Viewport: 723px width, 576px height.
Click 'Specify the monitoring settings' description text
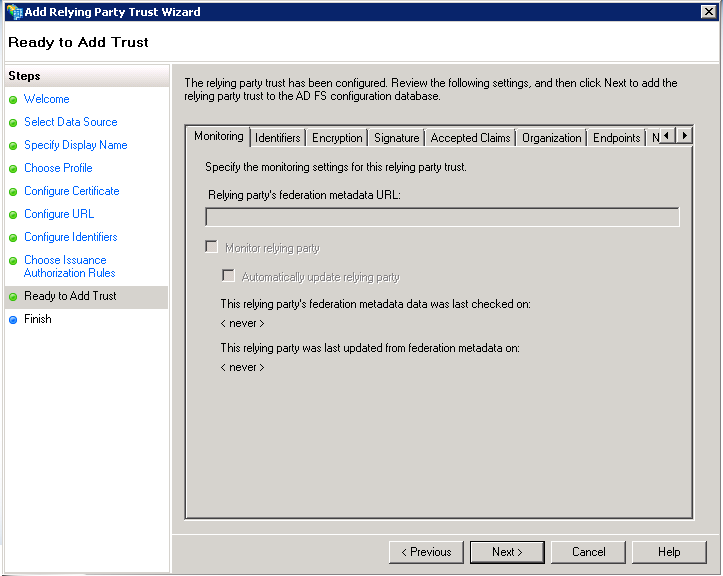tap(336, 167)
